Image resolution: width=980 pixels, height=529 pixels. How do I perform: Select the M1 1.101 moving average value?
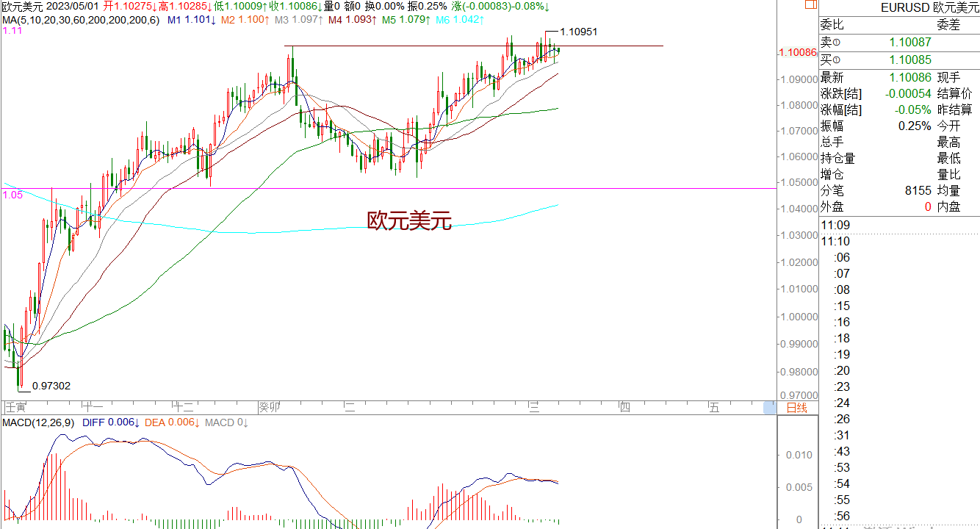[x=191, y=20]
